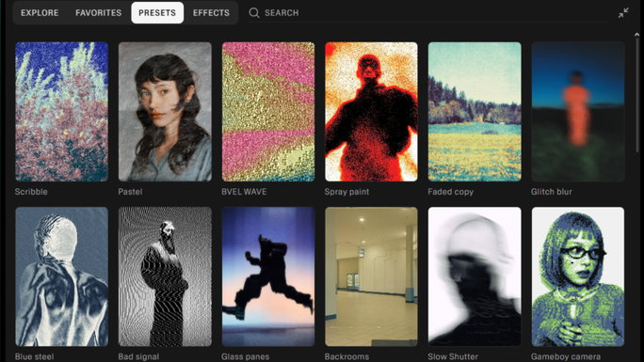644x362 pixels.
Task: Select the Blue steel preset thumbnail
Action: [61, 276]
